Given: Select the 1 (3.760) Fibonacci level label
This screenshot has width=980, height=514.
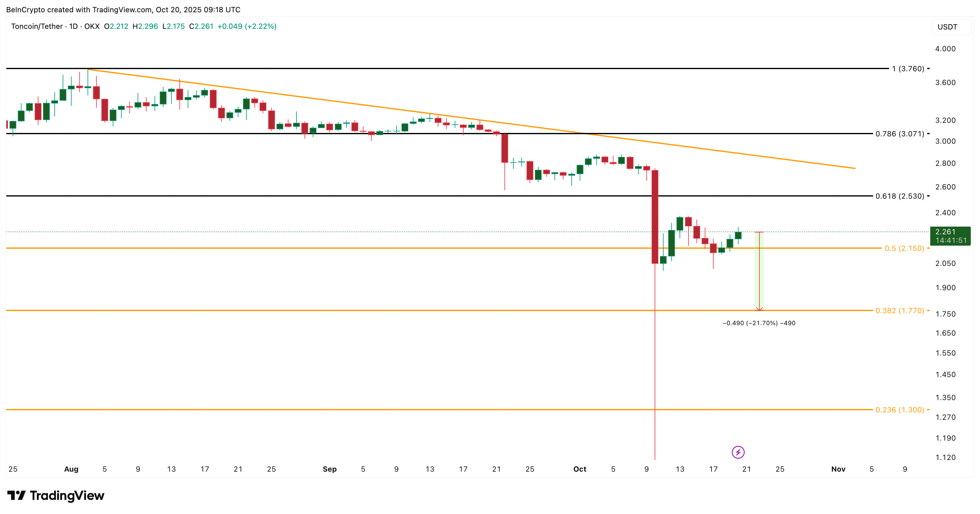Looking at the screenshot, I should click(x=908, y=69).
